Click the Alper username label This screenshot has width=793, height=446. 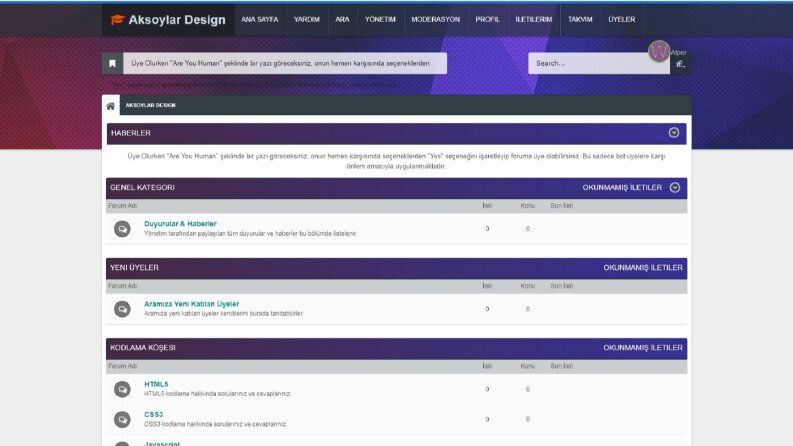tap(679, 53)
